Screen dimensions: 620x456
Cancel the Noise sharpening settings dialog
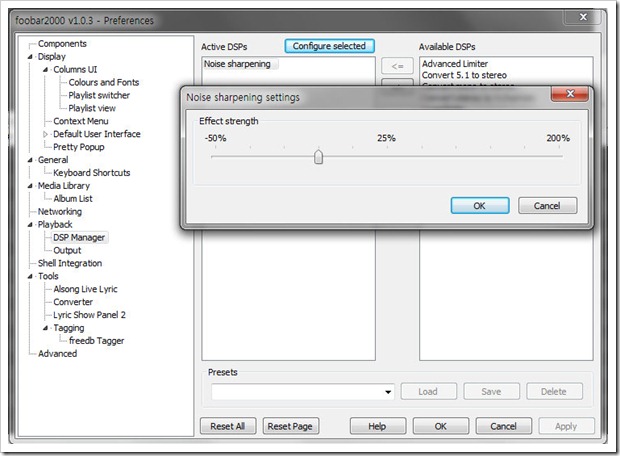(547, 206)
